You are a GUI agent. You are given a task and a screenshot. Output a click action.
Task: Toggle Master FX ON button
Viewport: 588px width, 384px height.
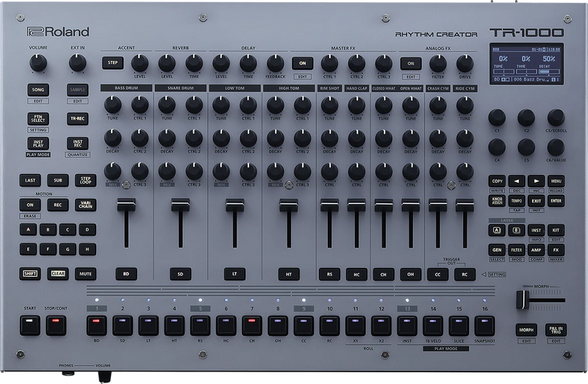[x=303, y=63]
